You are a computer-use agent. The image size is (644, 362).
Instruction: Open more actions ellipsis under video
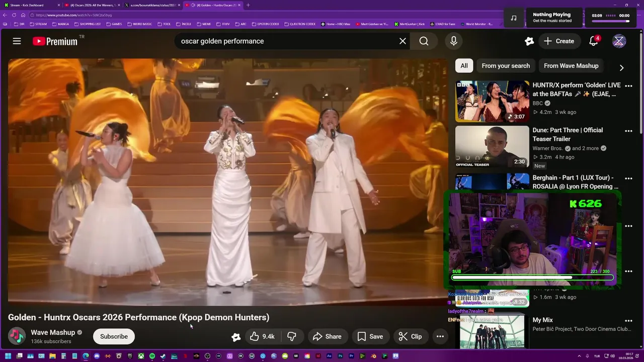pyautogui.click(x=440, y=336)
